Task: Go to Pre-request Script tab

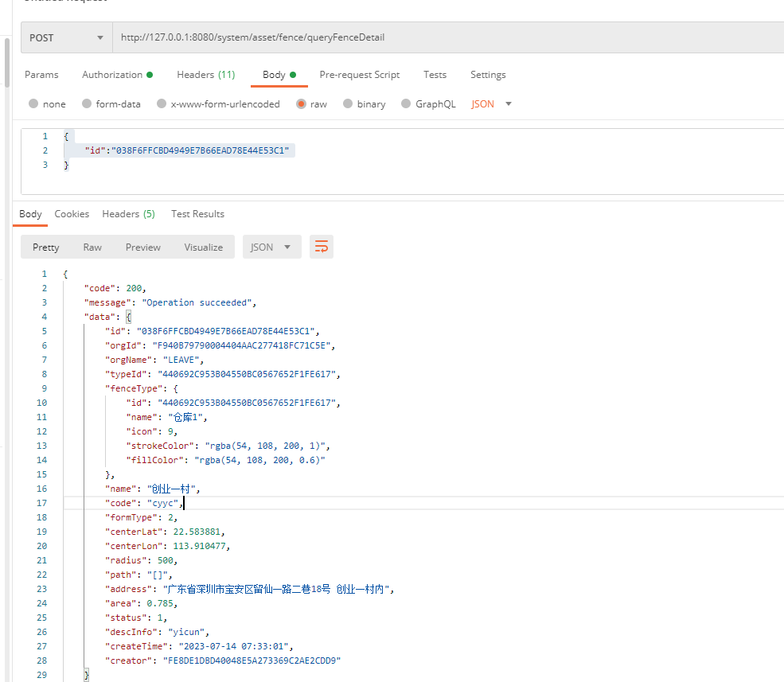Action: pyautogui.click(x=359, y=75)
